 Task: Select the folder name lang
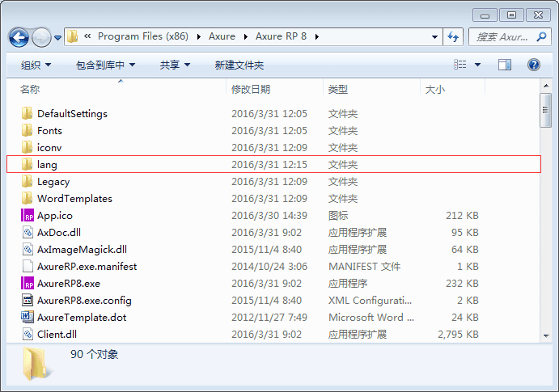[47, 165]
